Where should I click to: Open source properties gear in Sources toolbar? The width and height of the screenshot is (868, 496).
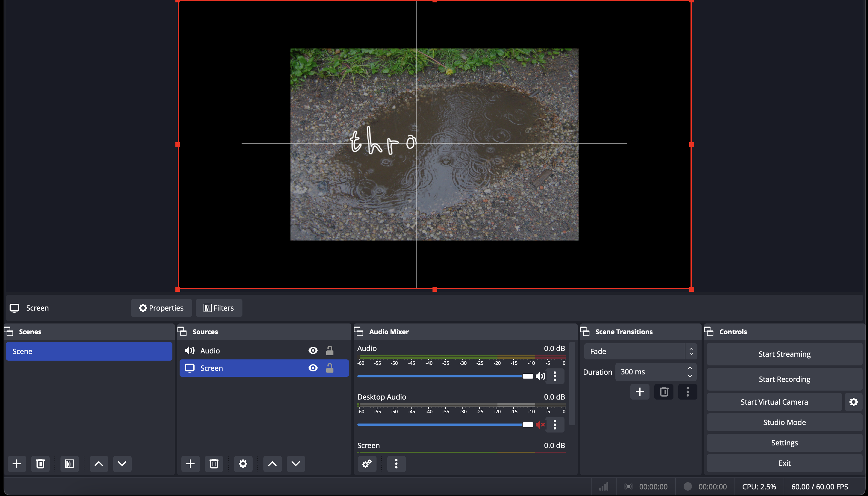tap(243, 464)
